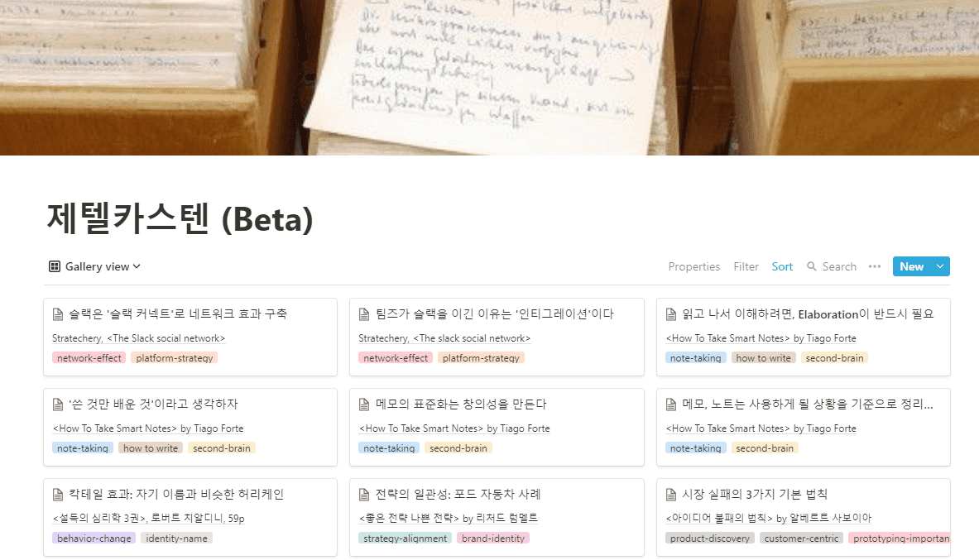Open the three-dots more options menu
979x560 pixels.
(875, 266)
